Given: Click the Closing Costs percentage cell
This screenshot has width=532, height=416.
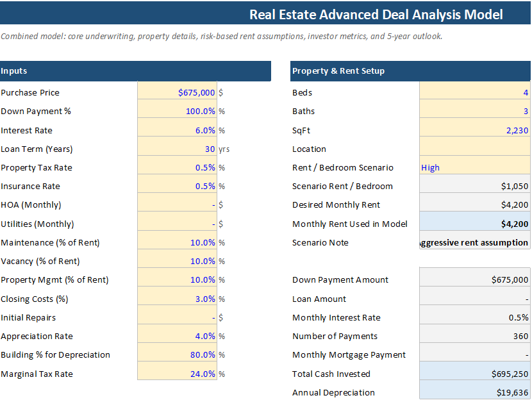Looking at the screenshot, I should point(177,299).
